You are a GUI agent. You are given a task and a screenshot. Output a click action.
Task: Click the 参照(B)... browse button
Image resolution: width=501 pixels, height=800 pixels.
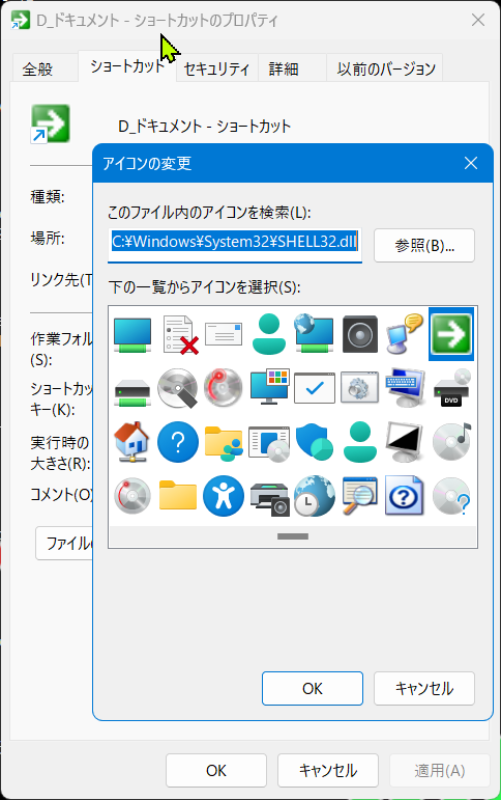424,245
